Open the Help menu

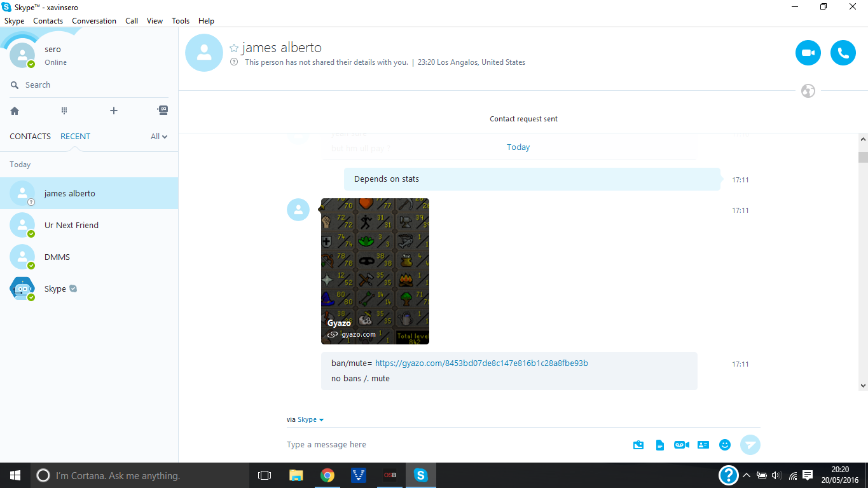pyautogui.click(x=206, y=21)
